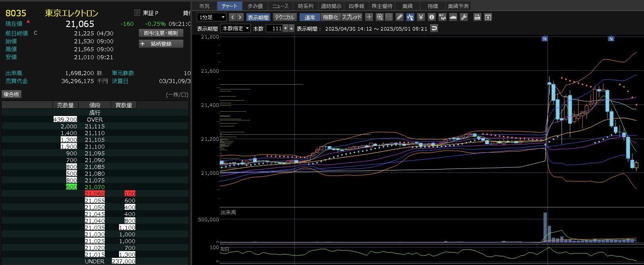This screenshot has height=265, width=644.
Task: Open the 株主優待 tab
Action: [x=382, y=6]
